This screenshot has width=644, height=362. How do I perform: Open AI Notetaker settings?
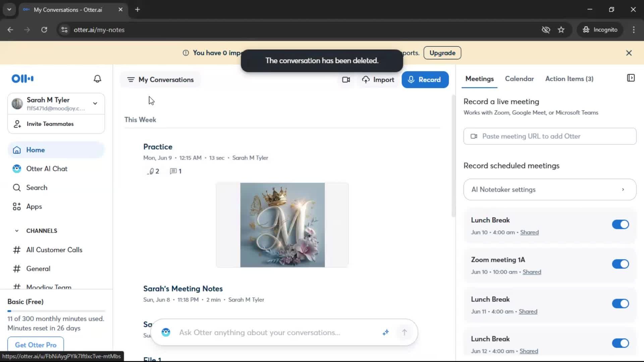(550, 189)
